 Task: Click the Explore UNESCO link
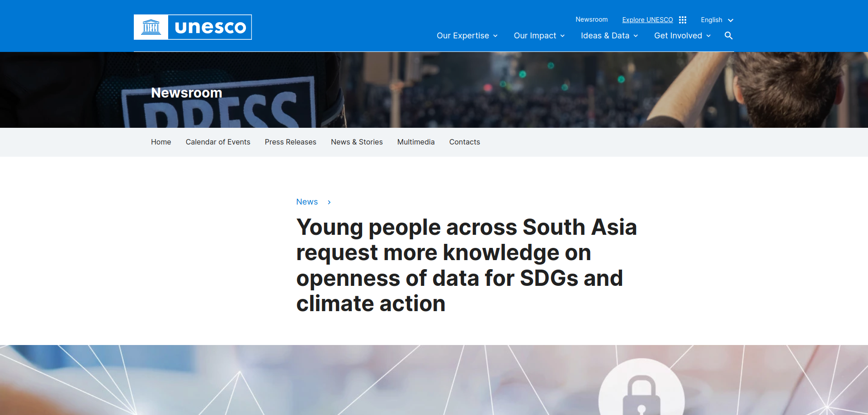coord(647,20)
